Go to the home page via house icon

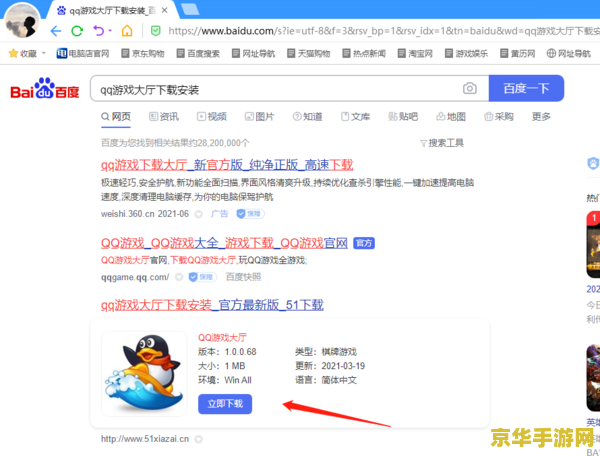point(127,31)
